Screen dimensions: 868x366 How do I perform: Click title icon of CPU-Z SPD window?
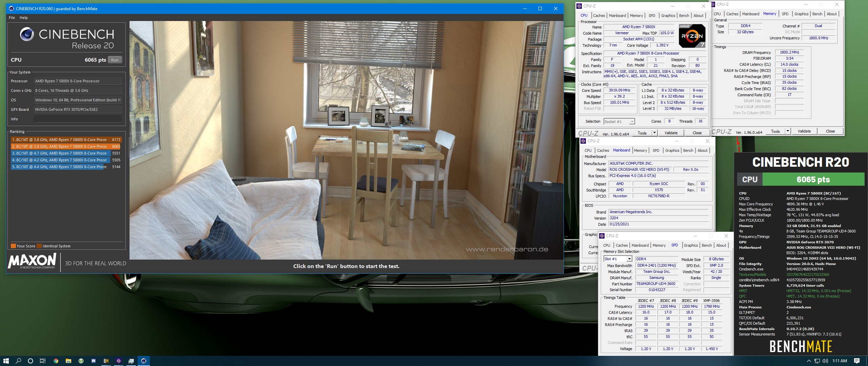[x=602, y=236]
